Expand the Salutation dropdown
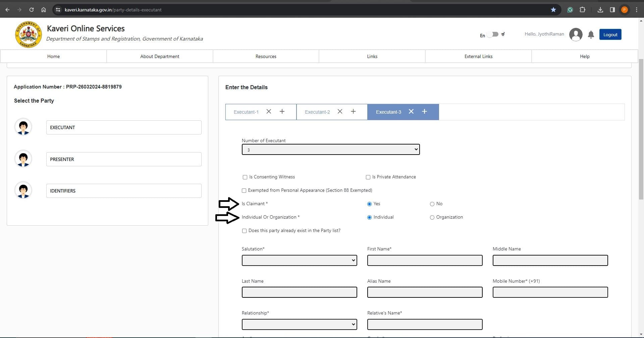The width and height of the screenshot is (644, 338). tap(299, 261)
